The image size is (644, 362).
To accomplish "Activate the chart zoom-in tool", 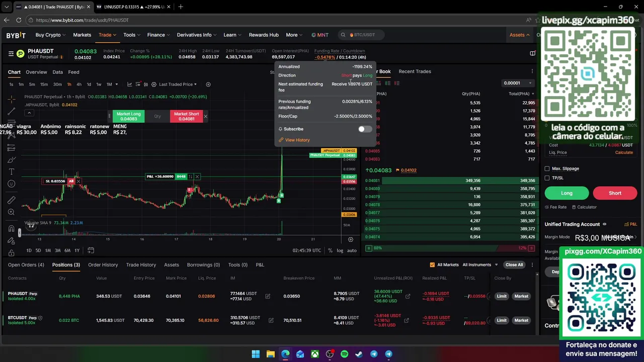I will [x=11, y=212].
